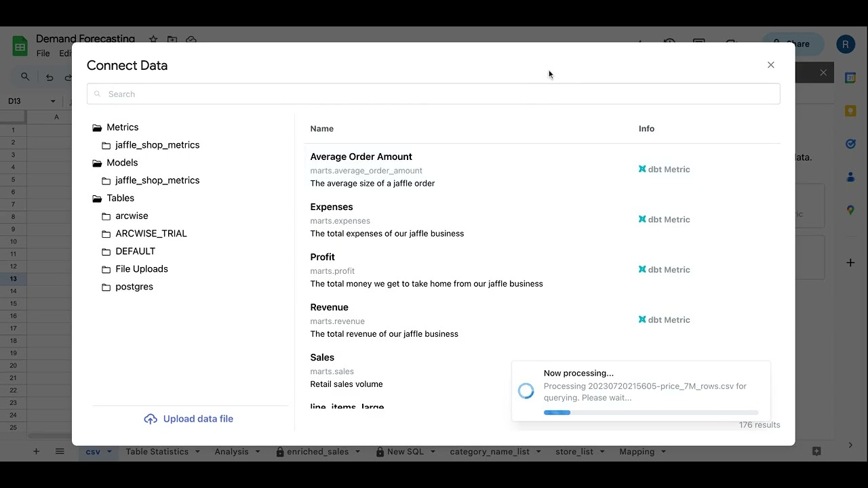This screenshot has height=488, width=868.
Task: Click the add sheet plus icon
Action: click(37, 451)
